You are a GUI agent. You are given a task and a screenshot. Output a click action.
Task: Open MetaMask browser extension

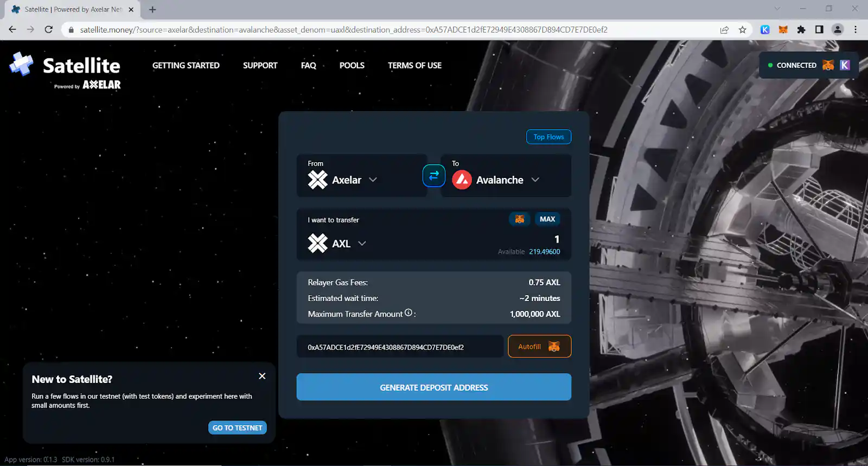click(x=783, y=30)
